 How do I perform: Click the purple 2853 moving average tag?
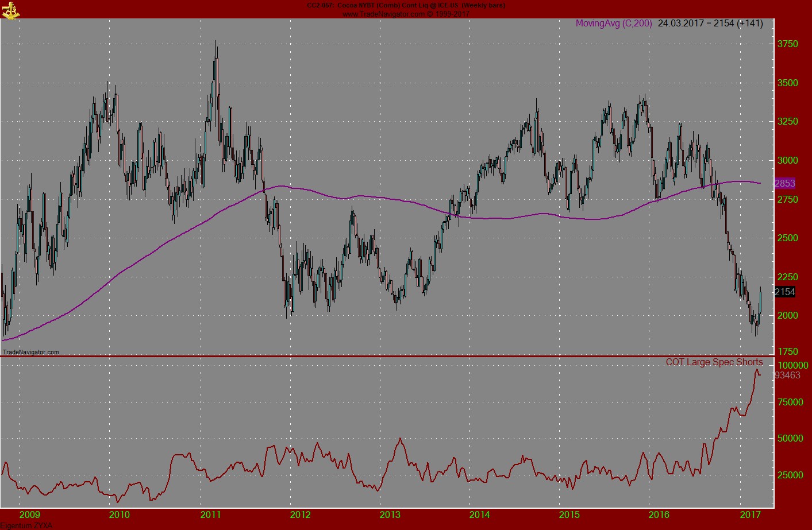pyautogui.click(x=784, y=183)
